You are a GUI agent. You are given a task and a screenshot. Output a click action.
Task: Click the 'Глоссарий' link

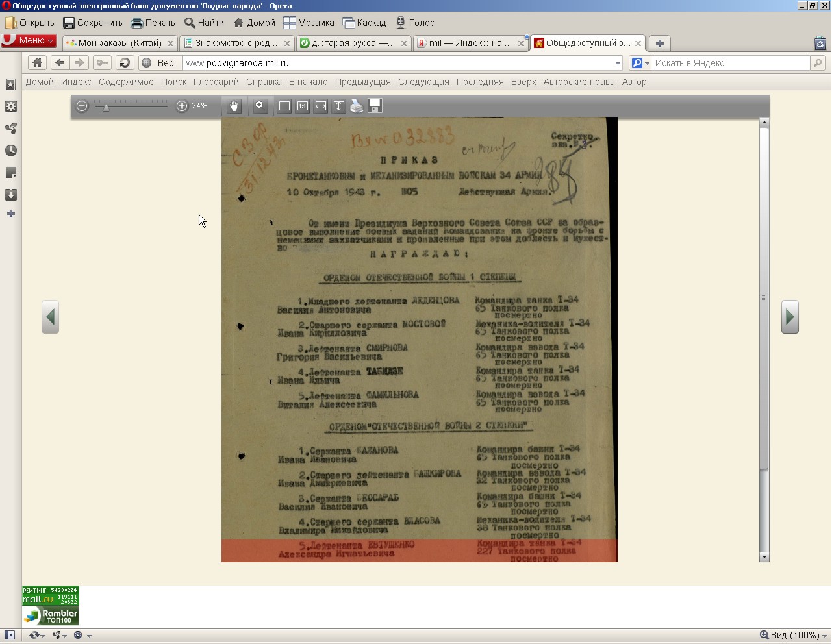pos(216,82)
